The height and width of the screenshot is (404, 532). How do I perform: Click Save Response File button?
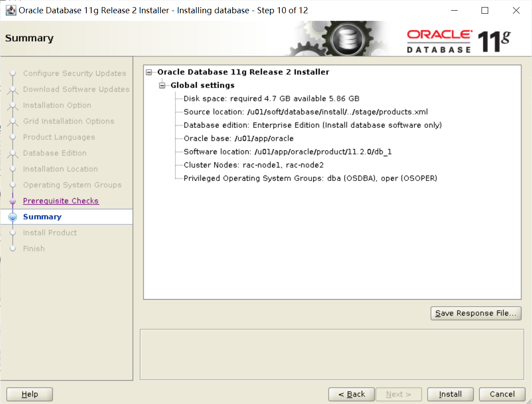476,313
